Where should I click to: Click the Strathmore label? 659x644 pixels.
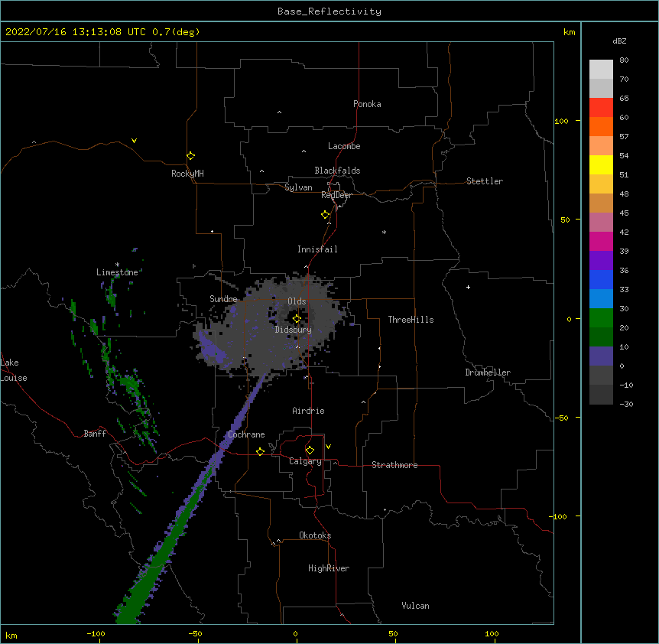394,465
